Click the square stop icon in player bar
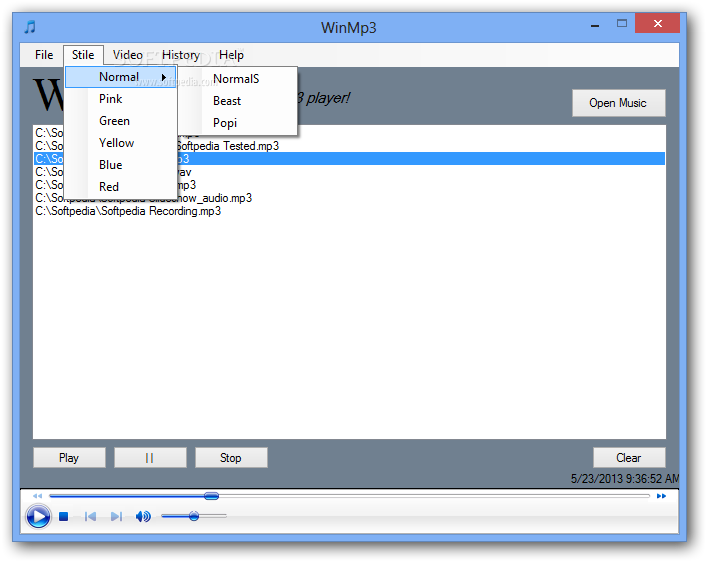This screenshot has height=562, width=707. [64, 516]
